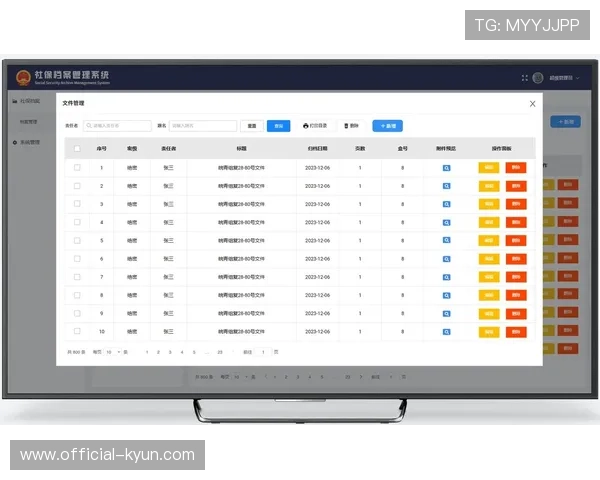Screen dimensions: 600x480
Task: Go to page 2 in pagination
Action: tap(159, 352)
